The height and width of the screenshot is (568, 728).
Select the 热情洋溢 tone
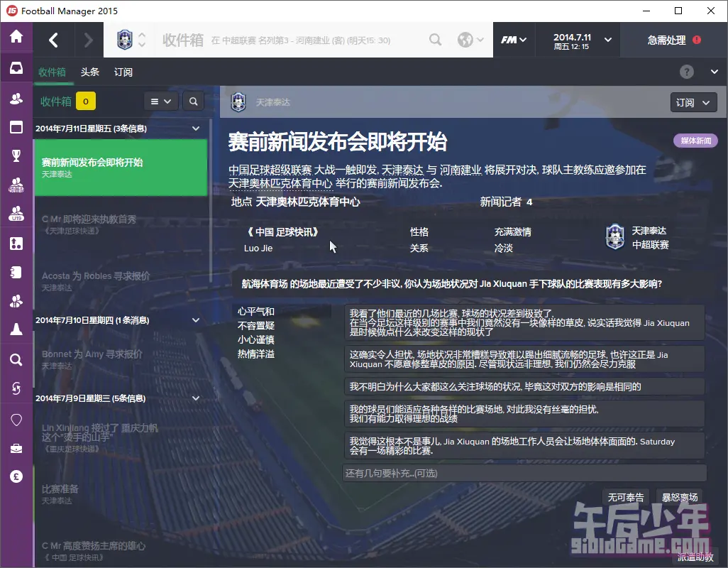click(x=256, y=354)
